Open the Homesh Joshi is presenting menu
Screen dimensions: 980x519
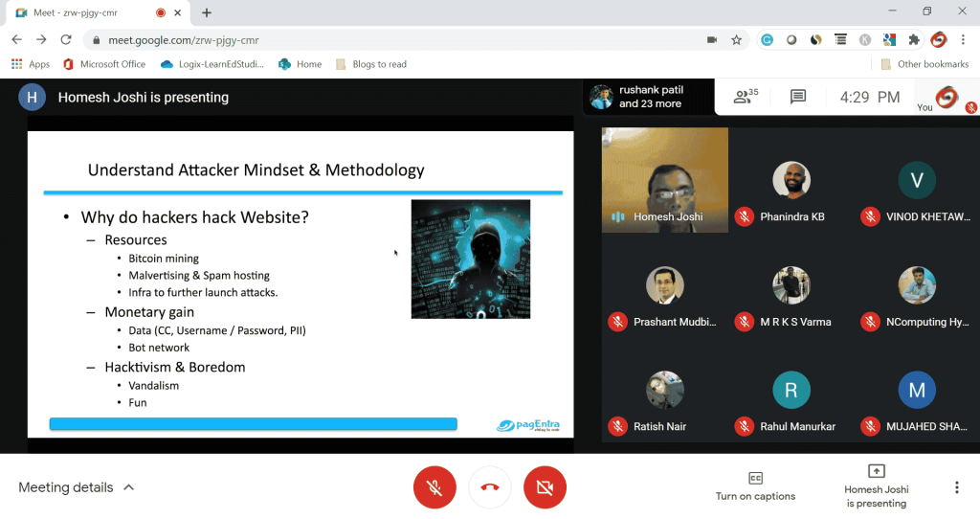click(x=876, y=485)
